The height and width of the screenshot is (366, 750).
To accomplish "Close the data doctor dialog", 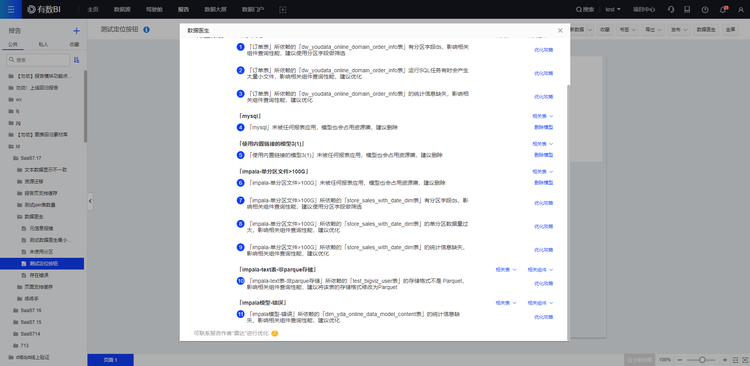I will pos(560,30).
